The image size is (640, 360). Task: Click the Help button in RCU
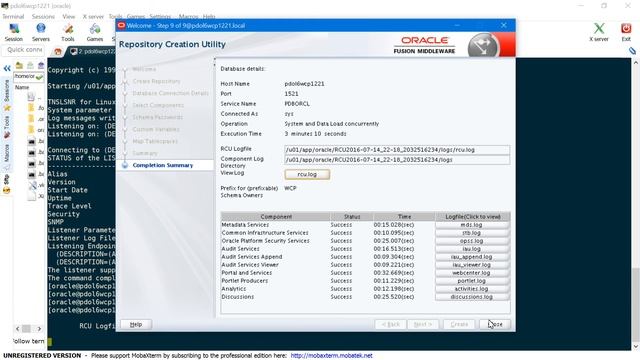136,324
